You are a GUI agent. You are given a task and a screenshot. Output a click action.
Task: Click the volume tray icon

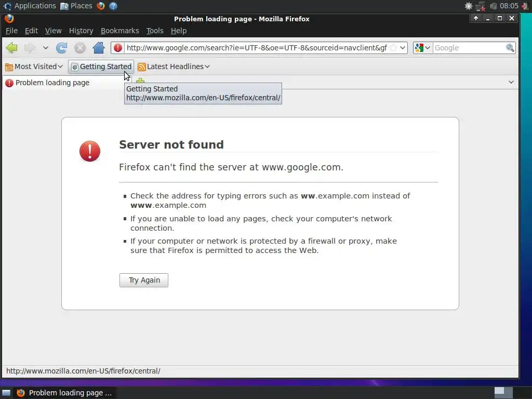coord(493,6)
